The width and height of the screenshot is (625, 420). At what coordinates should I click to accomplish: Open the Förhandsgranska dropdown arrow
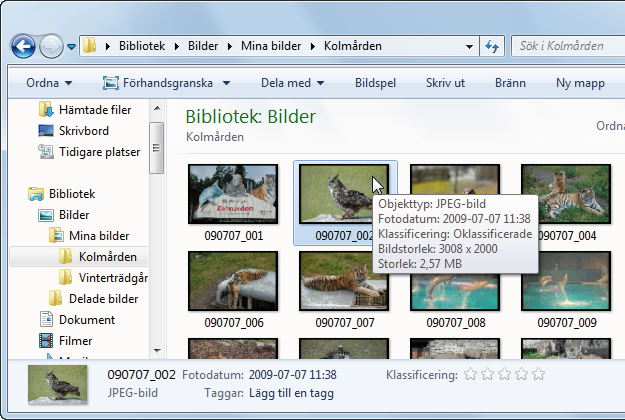pos(226,83)
